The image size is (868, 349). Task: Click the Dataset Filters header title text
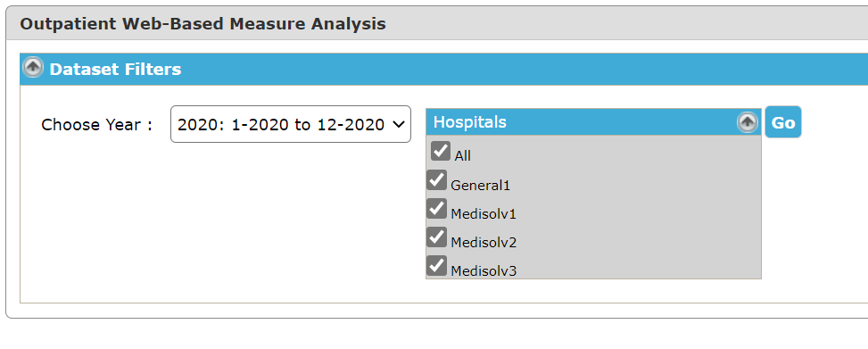pos(115,70)
